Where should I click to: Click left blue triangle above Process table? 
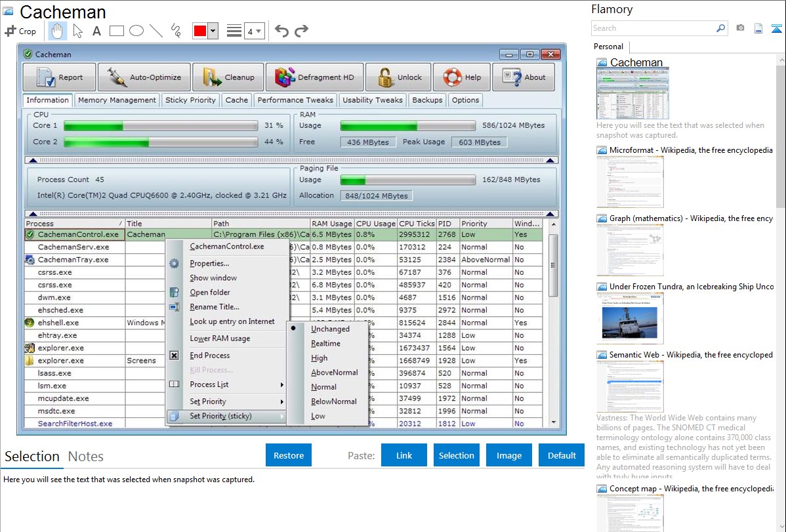tap(33, 214)
